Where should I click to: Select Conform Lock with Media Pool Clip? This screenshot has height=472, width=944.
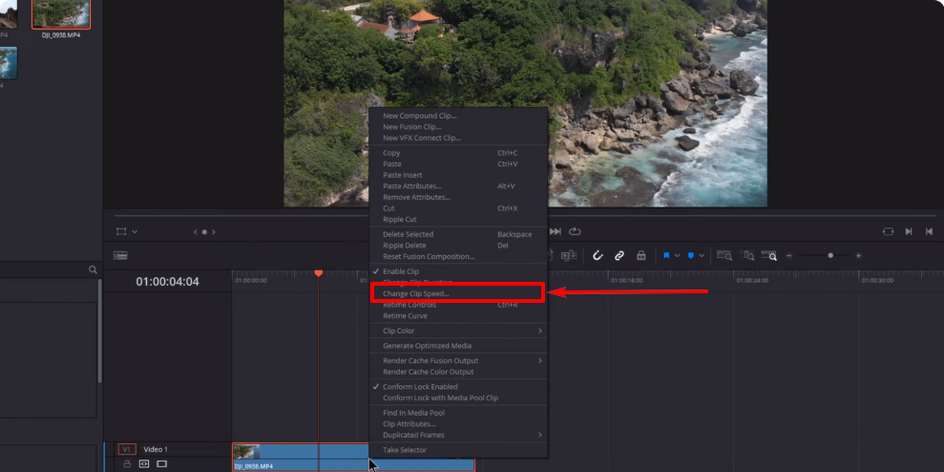coord(458,398)
